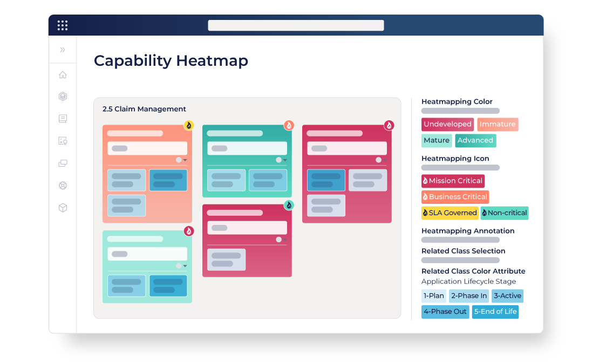Open the cube sidebar icon
The image size is (592, 364).
[63, 208]
